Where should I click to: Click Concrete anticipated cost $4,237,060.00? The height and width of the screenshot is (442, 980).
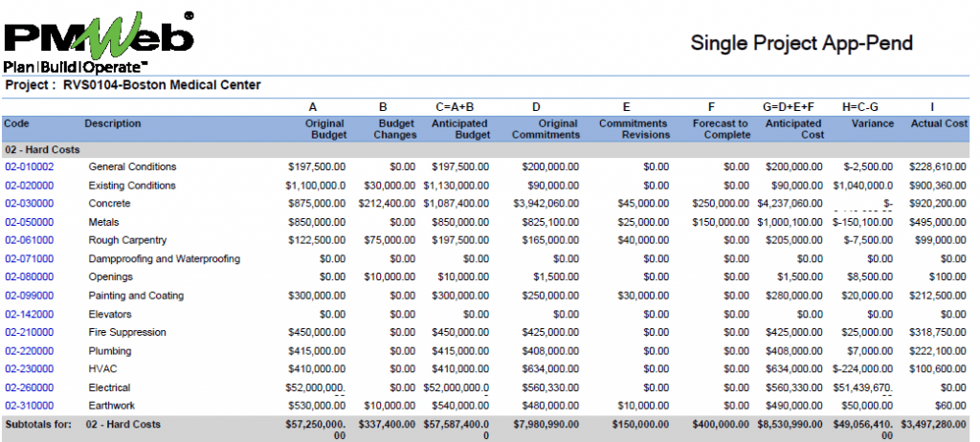coord(790,204)
